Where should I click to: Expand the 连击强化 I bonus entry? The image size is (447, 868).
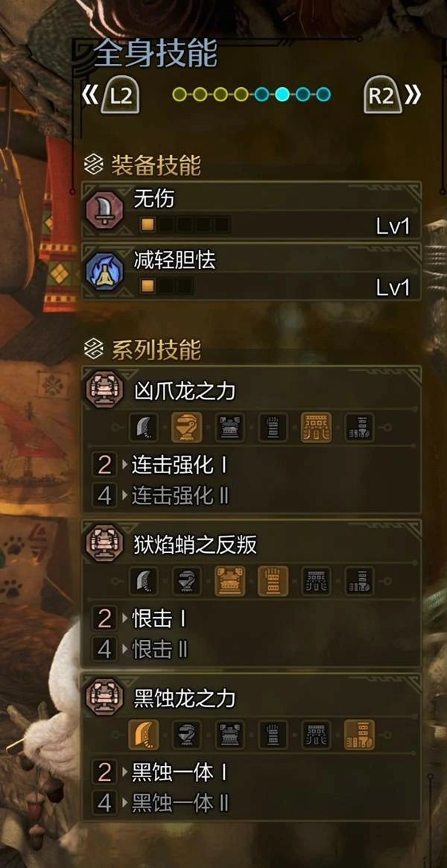pos(251,466)
